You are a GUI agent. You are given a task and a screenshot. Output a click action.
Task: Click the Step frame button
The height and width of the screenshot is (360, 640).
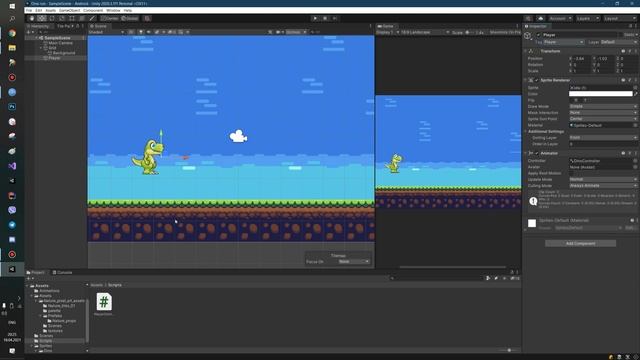pyautogui.click(x=335, y=18)
